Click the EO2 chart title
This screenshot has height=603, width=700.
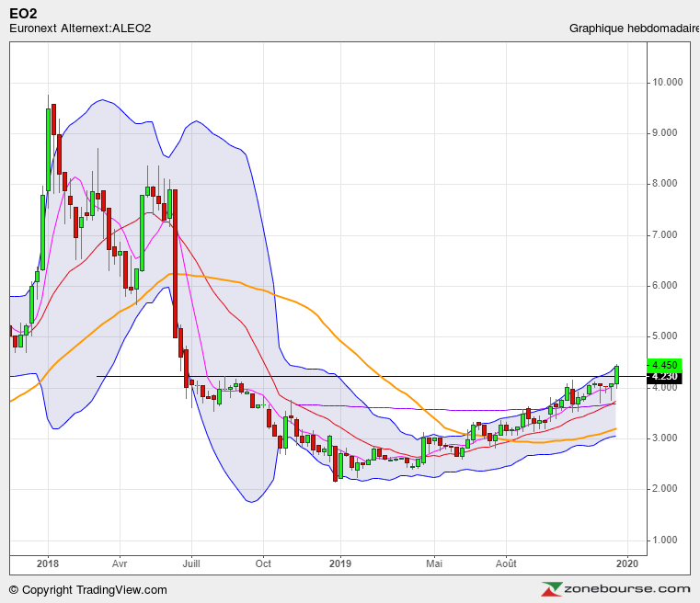pos(23,14)
